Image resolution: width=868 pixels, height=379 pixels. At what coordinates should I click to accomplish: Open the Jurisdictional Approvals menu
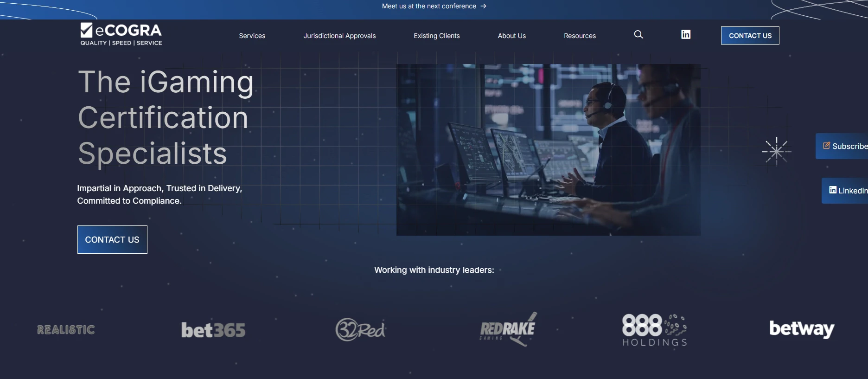339,36
